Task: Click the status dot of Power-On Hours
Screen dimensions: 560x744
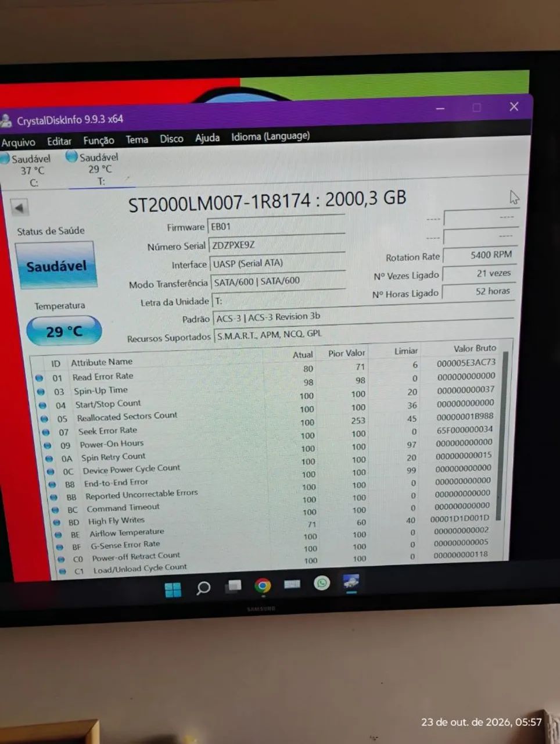Action: [x=48, y=445]
